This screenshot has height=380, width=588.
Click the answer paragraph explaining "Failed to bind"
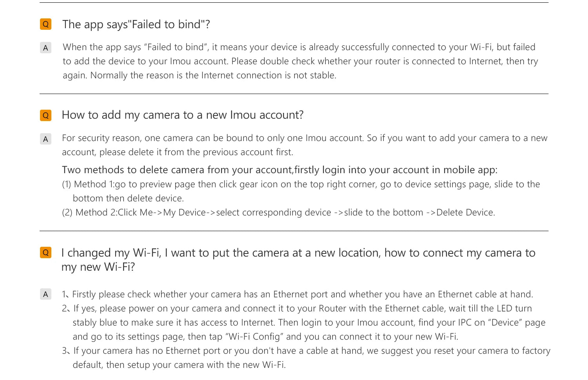[300, 61]
